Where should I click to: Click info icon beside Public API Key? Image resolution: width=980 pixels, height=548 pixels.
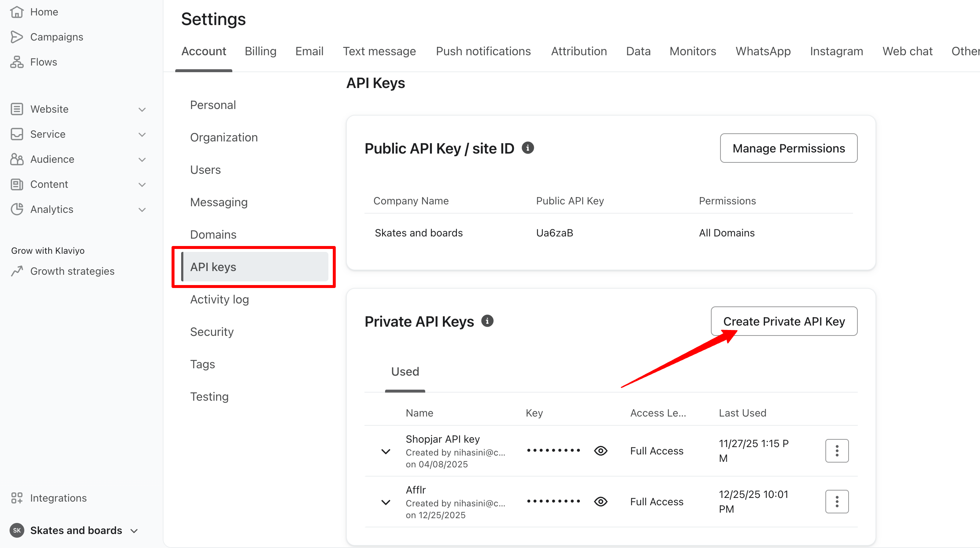click(528, 148)
